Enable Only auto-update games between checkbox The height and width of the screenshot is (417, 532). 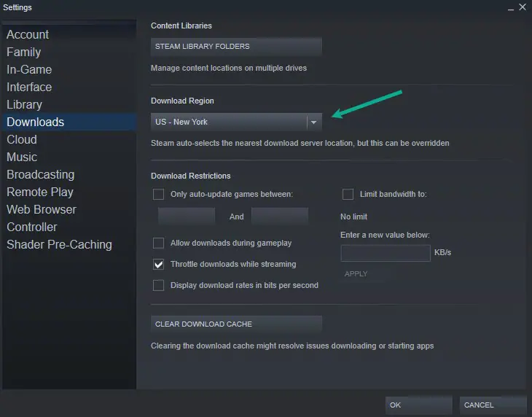pos(158,194)
